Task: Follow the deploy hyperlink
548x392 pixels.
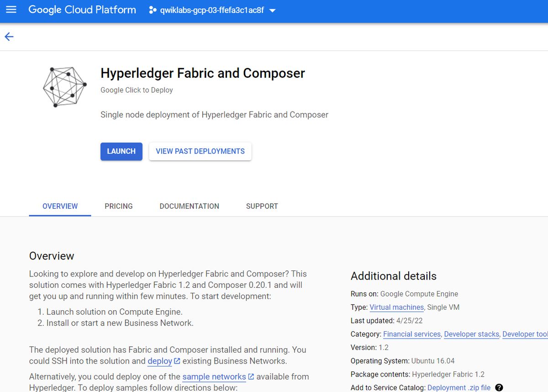Action: click(x=160, y=361)
